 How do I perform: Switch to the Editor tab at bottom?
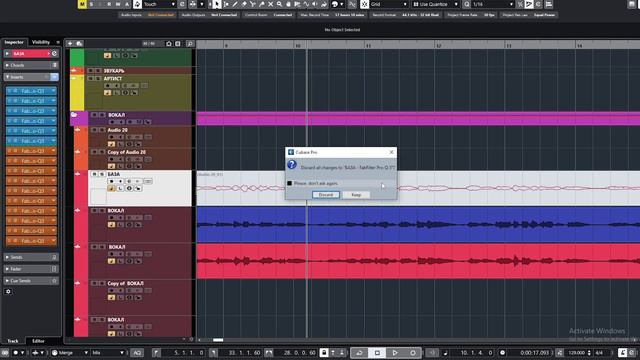point(38,341)
